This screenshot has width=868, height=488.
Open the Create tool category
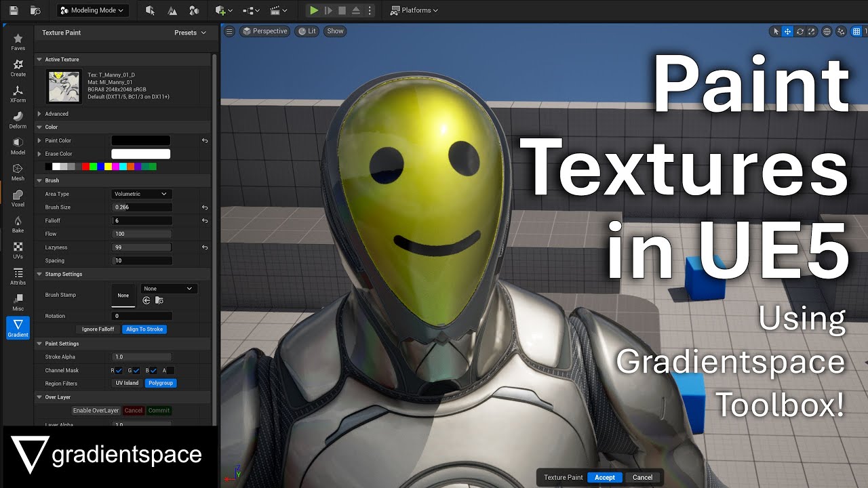point(18,68)
